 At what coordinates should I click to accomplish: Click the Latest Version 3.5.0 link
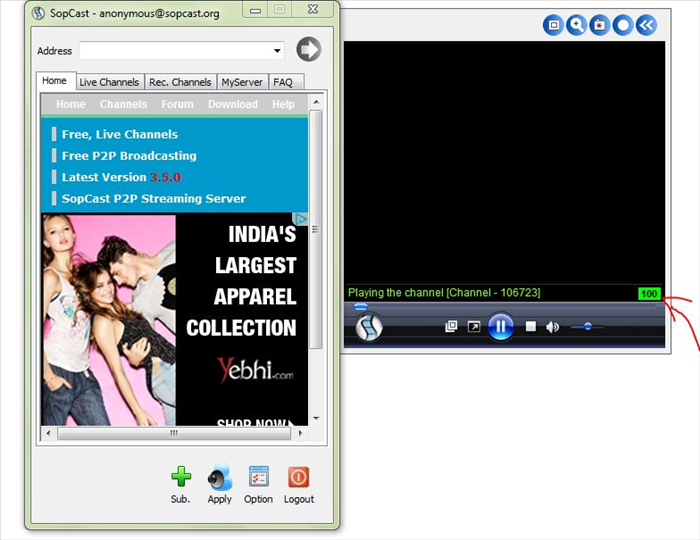[x=121, y=177]
